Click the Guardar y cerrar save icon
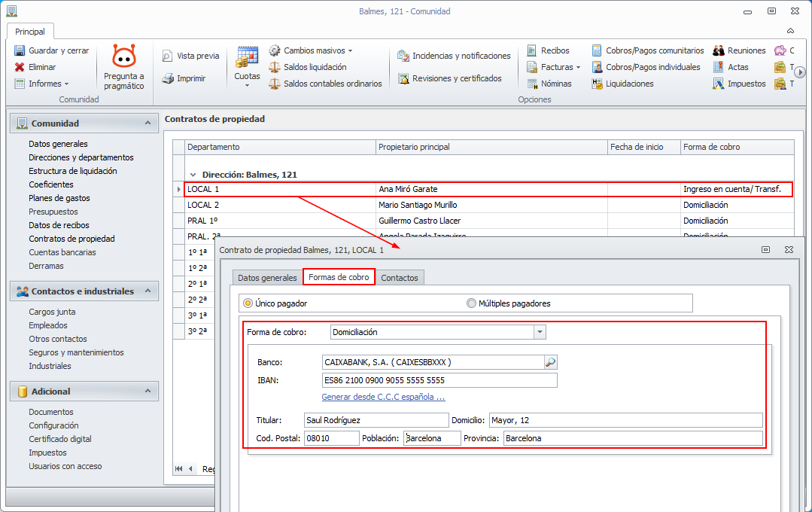The height and width of the screenshot is (512, 812). point(20,50)
